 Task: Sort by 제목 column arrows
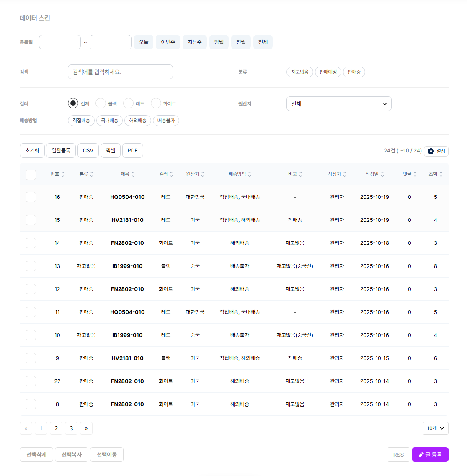[x=133, y=174]
